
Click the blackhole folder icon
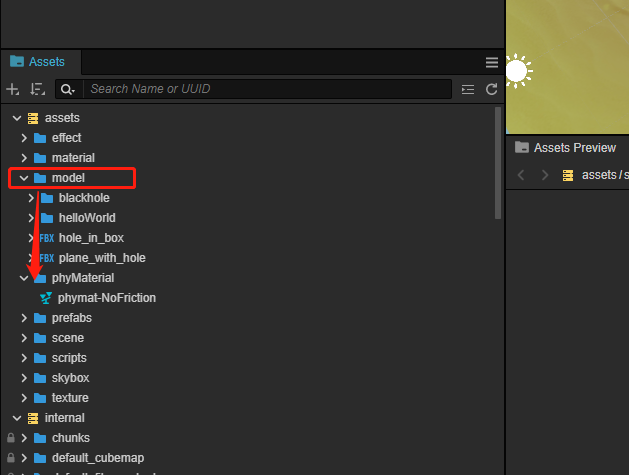[x=47, y=198]
